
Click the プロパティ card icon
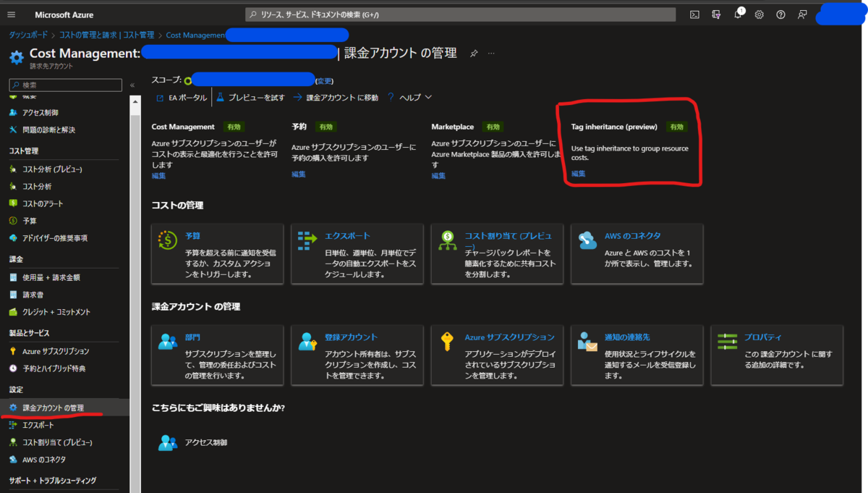[x=728, y=342]
